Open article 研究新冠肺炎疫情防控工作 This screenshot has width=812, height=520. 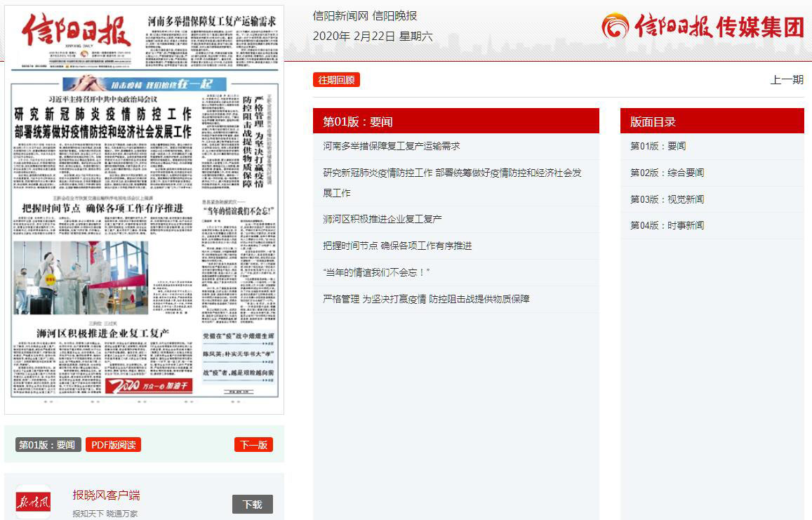[x=452, y=173]
